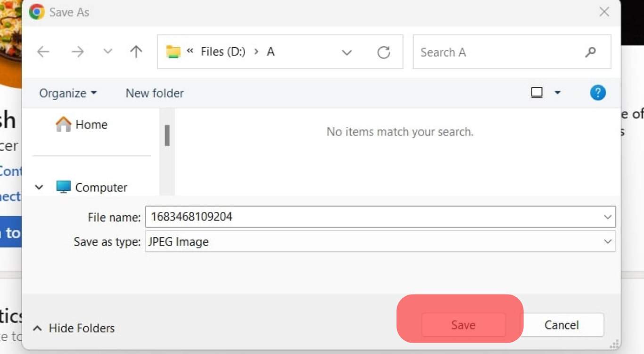Screen dimensions: 644x354
Task: Expand the File name dropdown list
Action: pyautogui.click(x=607, y=217)
